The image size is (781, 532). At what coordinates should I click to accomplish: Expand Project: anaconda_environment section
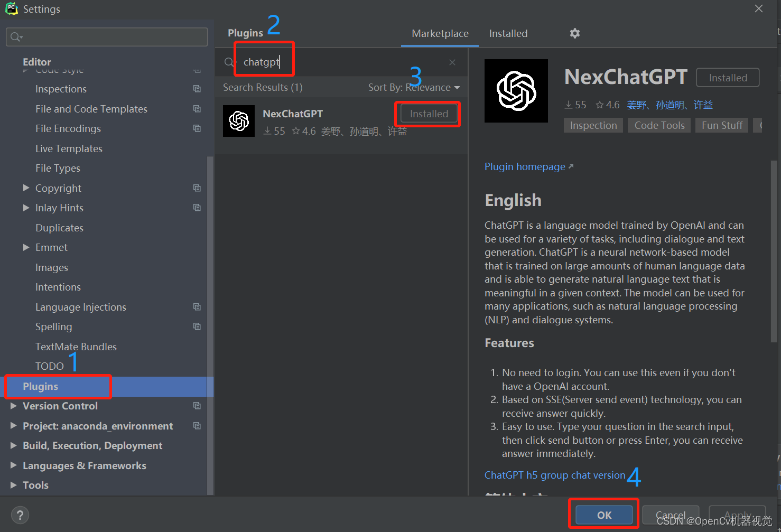(14, 425)
